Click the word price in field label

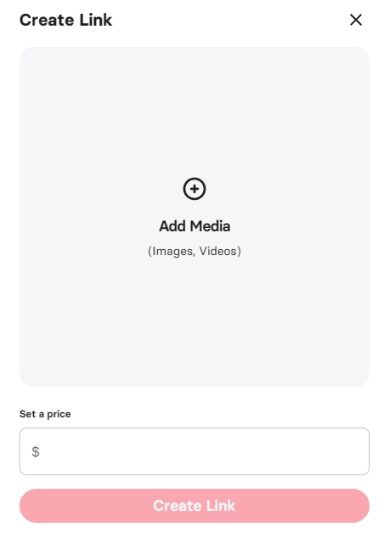[x=59, y=414]
